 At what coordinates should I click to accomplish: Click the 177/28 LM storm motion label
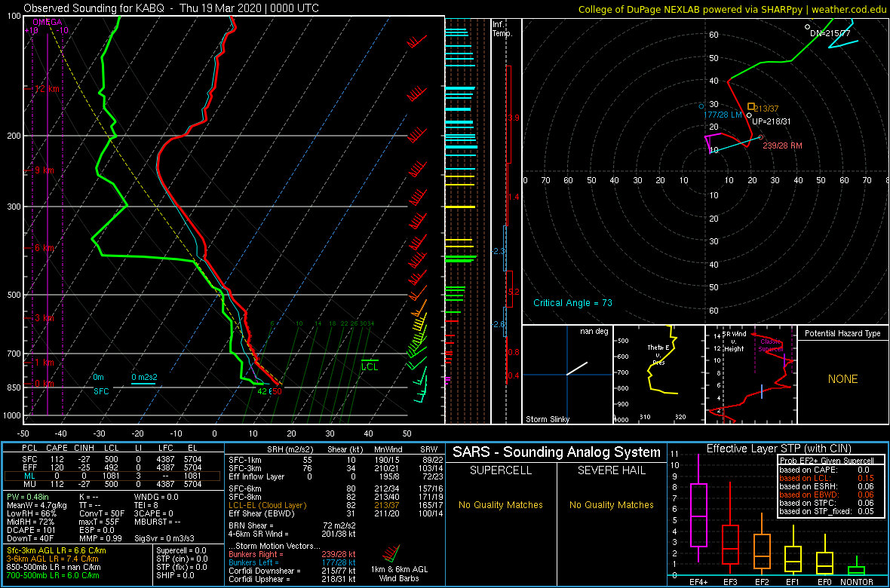click(723, 115)
